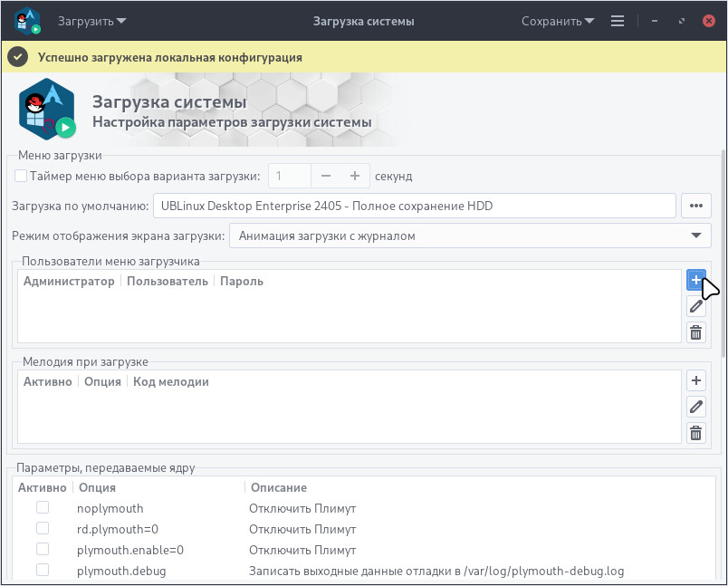Sort by Пароль column header

pos(242,282)
